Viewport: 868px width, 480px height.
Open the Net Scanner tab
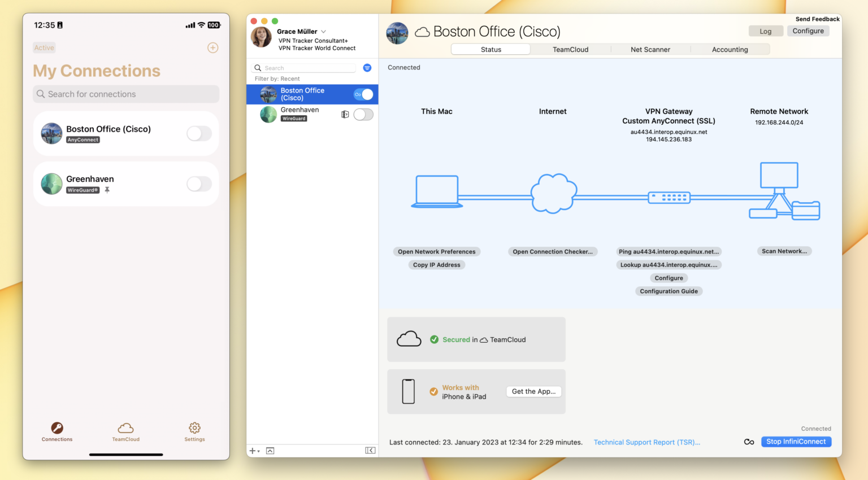click(650, 49)
